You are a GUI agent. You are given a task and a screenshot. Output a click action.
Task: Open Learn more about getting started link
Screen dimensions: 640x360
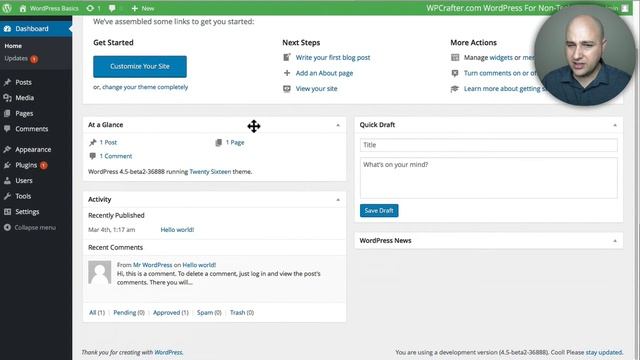point(504,89)
